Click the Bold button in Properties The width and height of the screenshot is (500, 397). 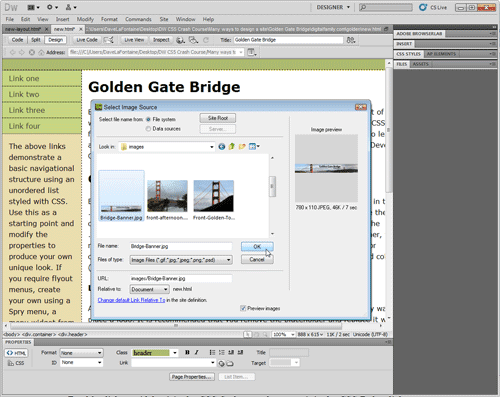pyautogui.click(x=187, y=352)
